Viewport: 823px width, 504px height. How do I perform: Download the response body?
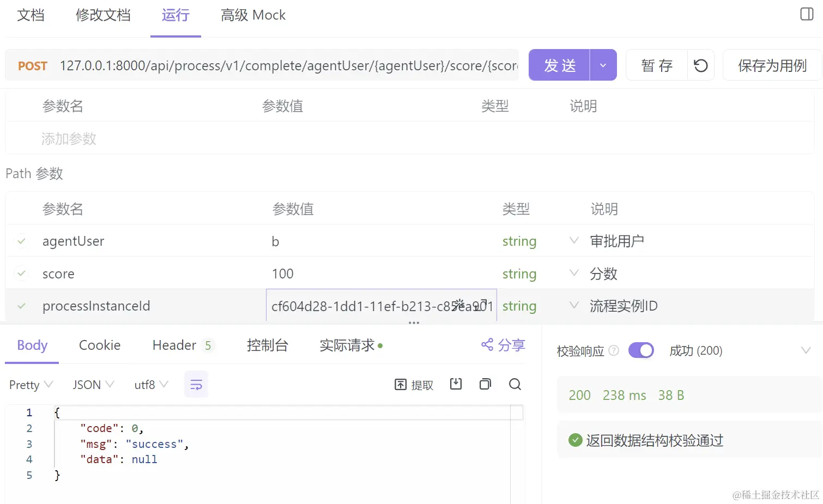[456, 384]
